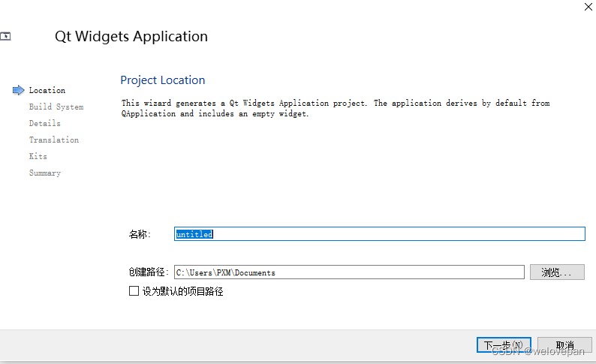Enable 设为默认的项目路径 checkbox
596x364 pixels.
[x=134, y=291]
